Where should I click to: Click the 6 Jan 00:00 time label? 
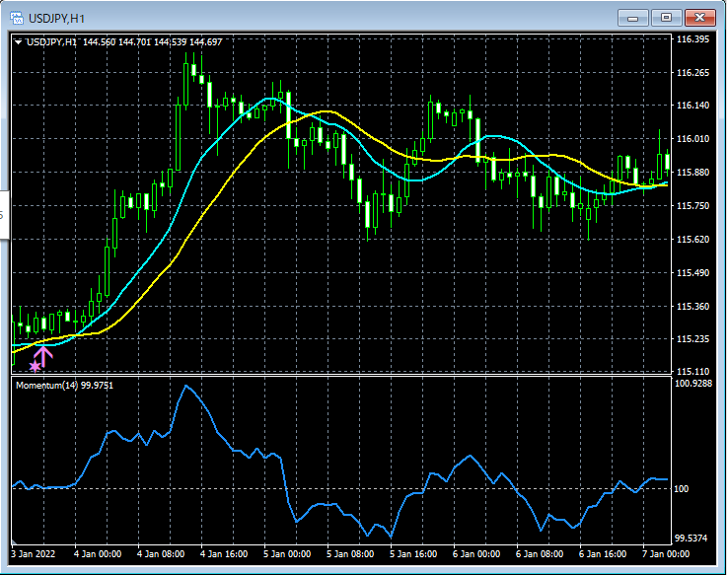[x=476, y=554]
